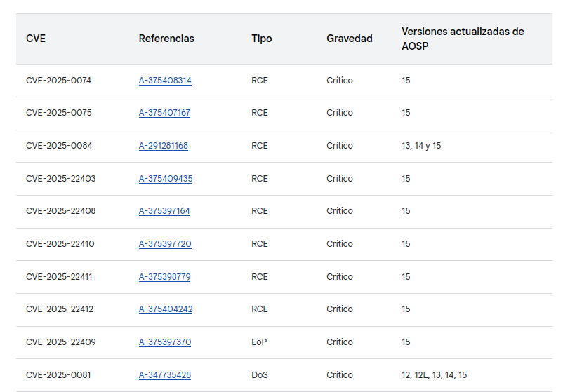Click the '12, 12L, 13, 14, 15' versions cell
Image resolution: width=563 pixels, height=392 pixels.
[x=434, y=375]
